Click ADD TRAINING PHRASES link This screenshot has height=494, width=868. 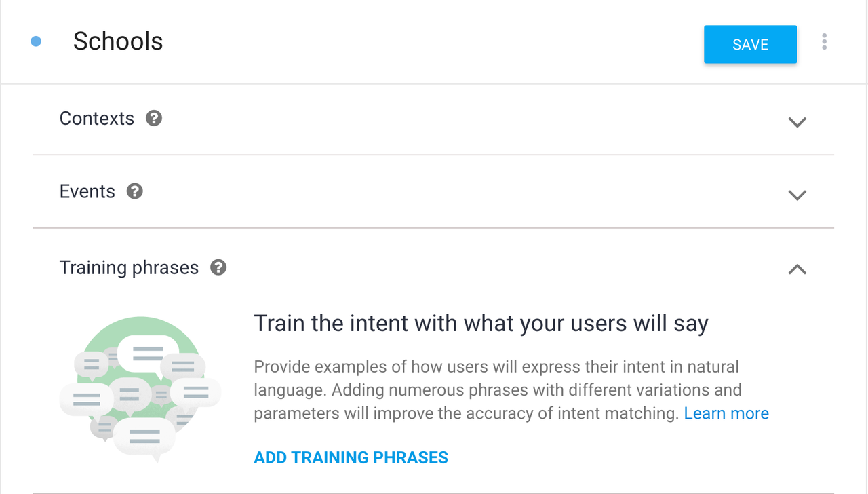point(351,457)
